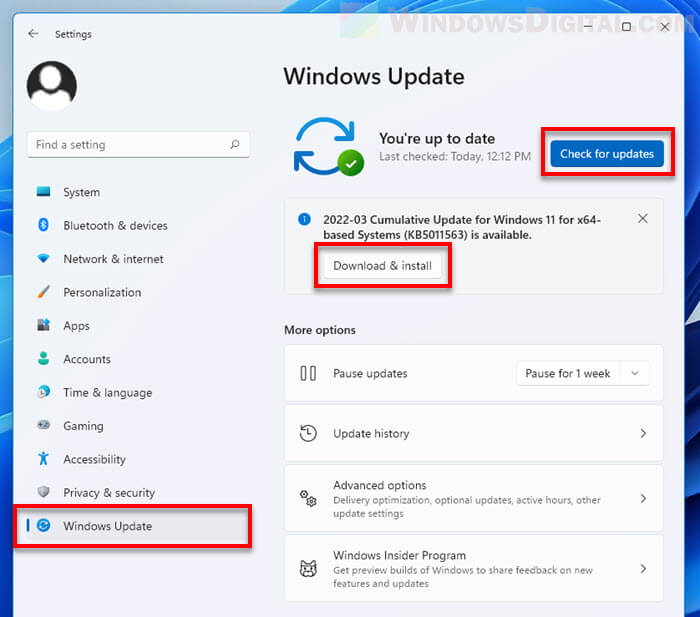Click the Accounts person icon
700x617 pixels.
click(x=43, y=359)
